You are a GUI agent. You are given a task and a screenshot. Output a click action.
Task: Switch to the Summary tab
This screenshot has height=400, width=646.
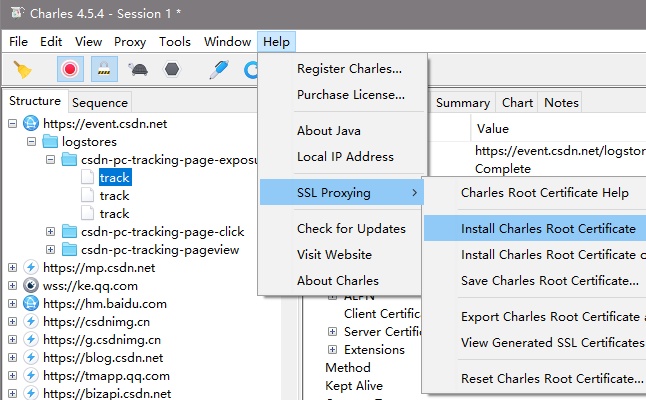coord(463,102)
